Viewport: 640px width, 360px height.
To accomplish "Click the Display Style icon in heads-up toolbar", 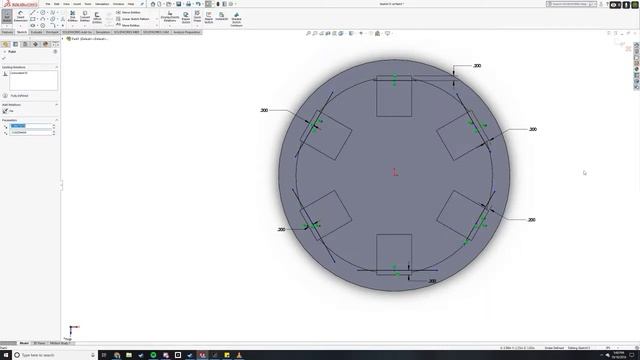I will point(351,33).
